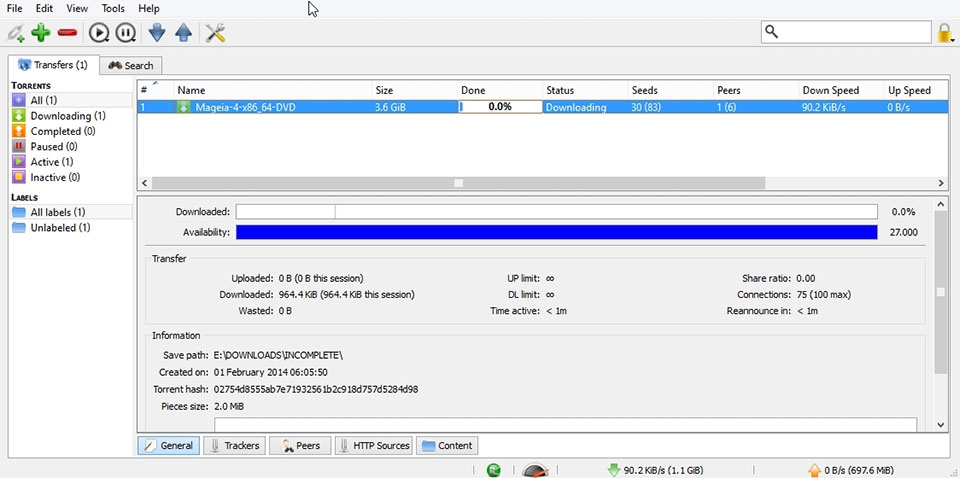Click the Downloaded pieces progress bar
The height and width of the screenshot is (478, 960).
click(557, 212)
